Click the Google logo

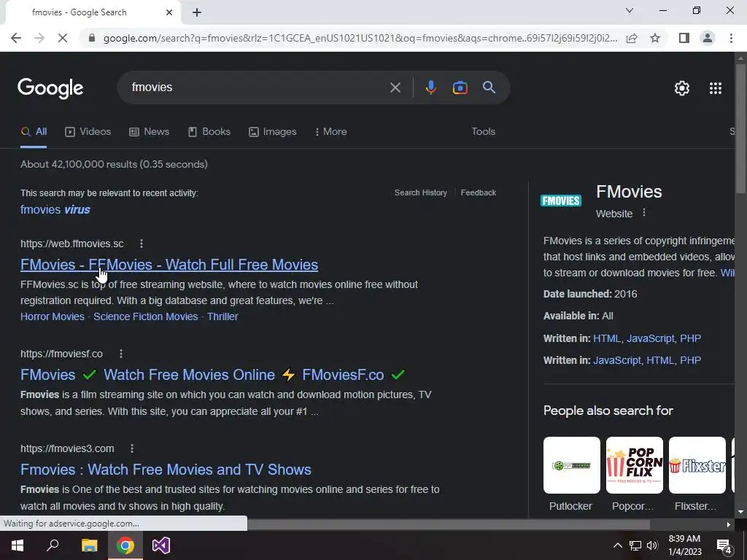pos(50,88)
